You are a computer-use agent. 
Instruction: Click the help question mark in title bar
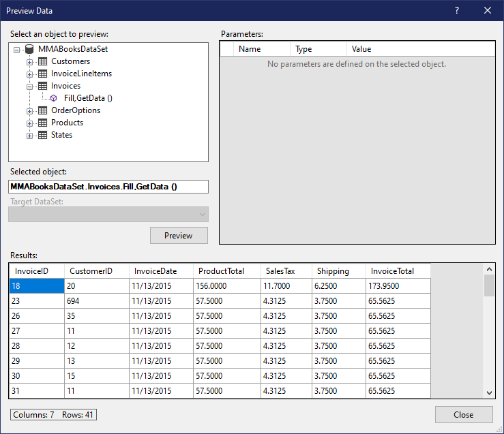pyautogui.click(x=457, y=11)
